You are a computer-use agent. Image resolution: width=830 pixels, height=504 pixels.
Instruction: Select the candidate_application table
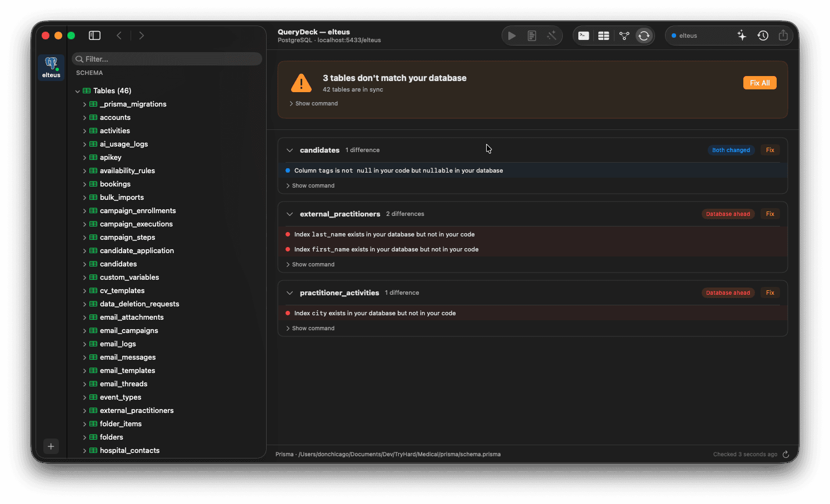pos(137,251)
